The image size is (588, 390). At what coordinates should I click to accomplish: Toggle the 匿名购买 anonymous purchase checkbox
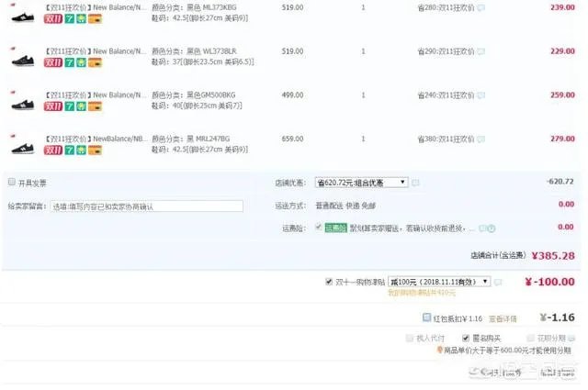pyautogui.click(x=466, y=338)
